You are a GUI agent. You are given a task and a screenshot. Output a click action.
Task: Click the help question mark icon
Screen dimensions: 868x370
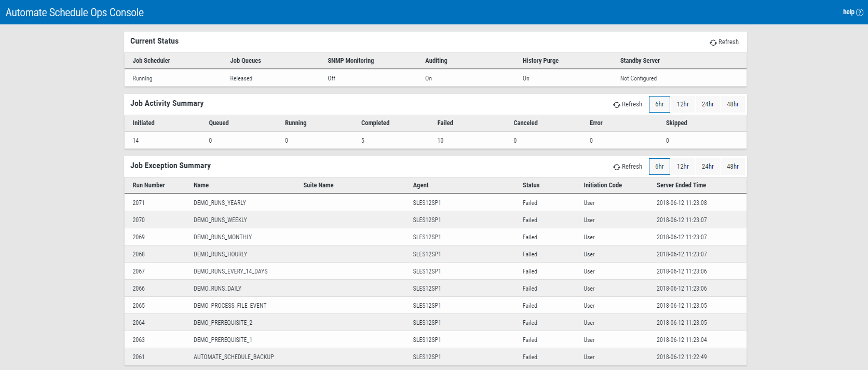[860, 12]
